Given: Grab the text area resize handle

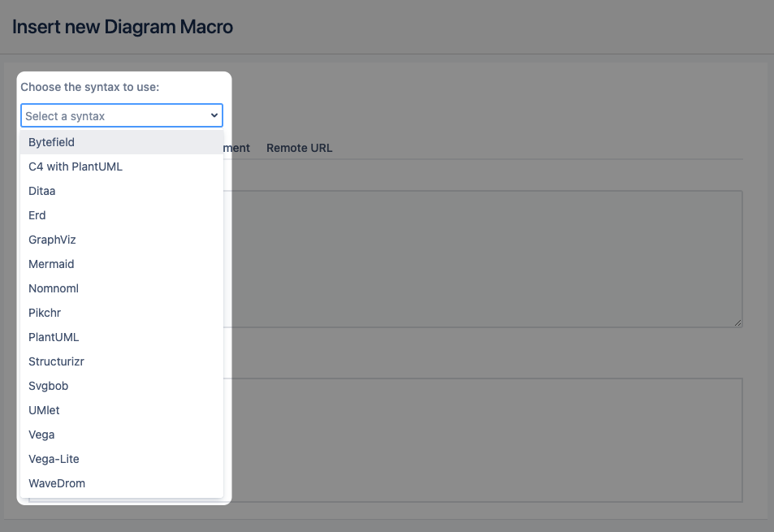Looking at the screenshot, I should coord(737,322).
